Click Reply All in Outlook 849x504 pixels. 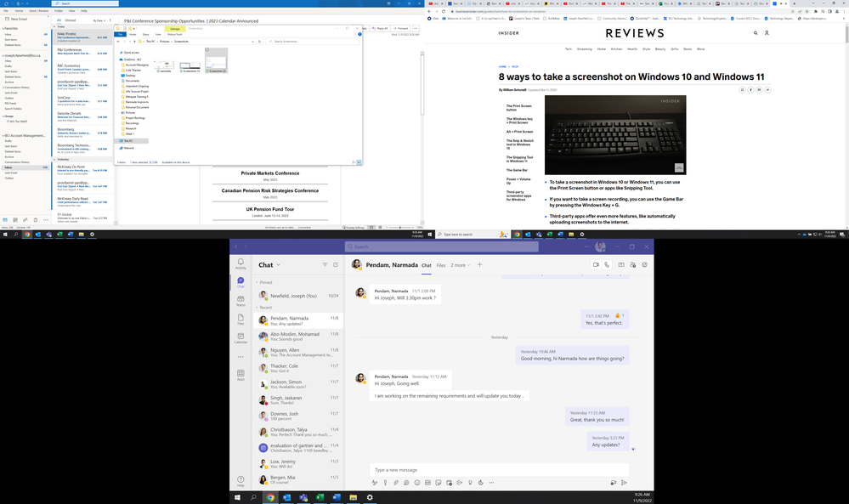click(382, 28)
